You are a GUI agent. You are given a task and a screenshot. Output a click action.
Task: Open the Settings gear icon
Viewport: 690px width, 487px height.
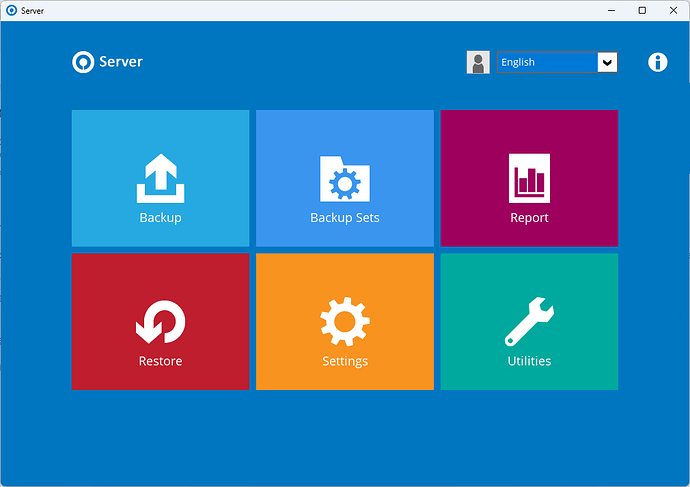pyautogui.click(x=344, y=323)
